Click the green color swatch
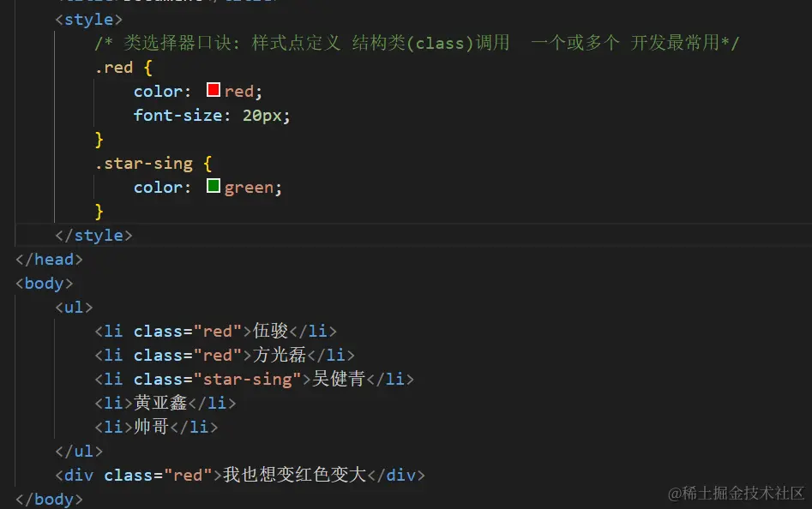The width and height of the screenshot is (812, 509). click(214, 186)
